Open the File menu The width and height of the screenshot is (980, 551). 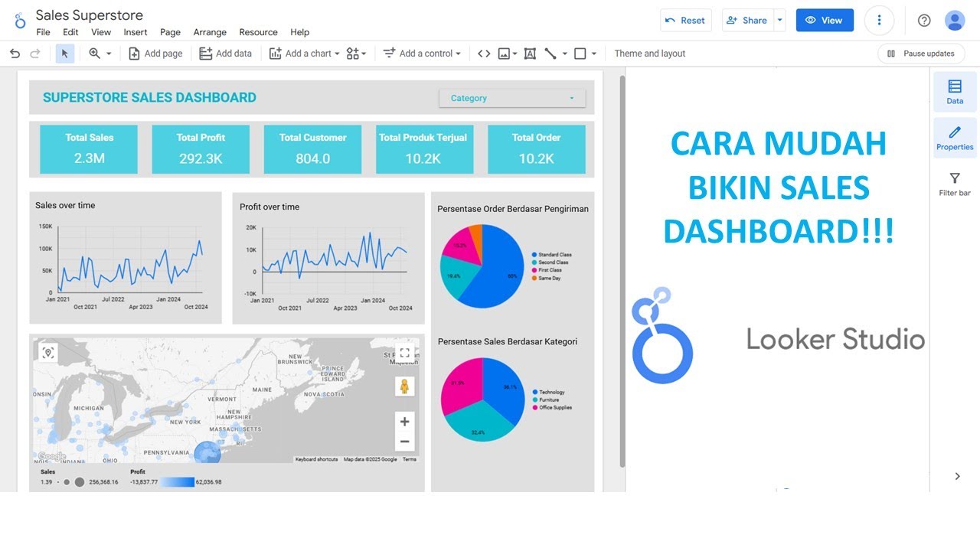point(43,32)
